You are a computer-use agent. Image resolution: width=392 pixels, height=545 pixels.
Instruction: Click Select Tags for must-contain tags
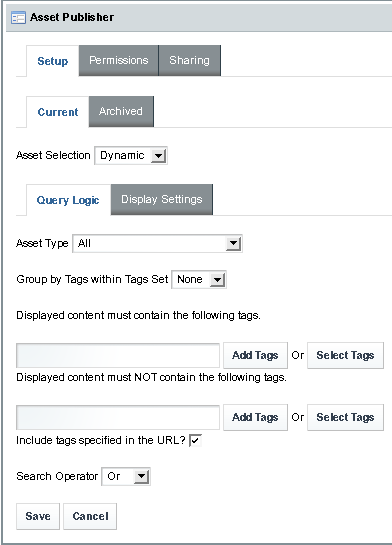coord(345,355)
